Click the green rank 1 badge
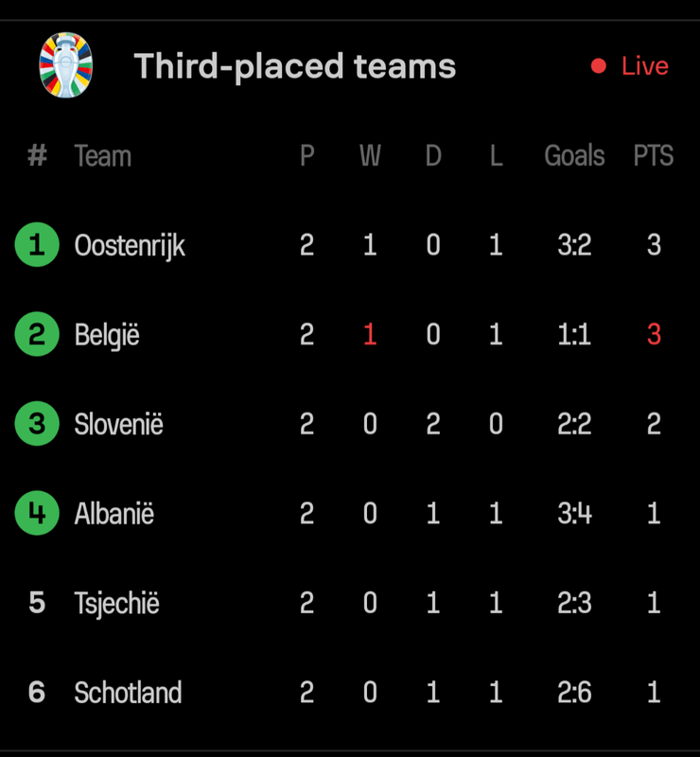The height and width of the screenshot is (757, 700). (37, 245)
